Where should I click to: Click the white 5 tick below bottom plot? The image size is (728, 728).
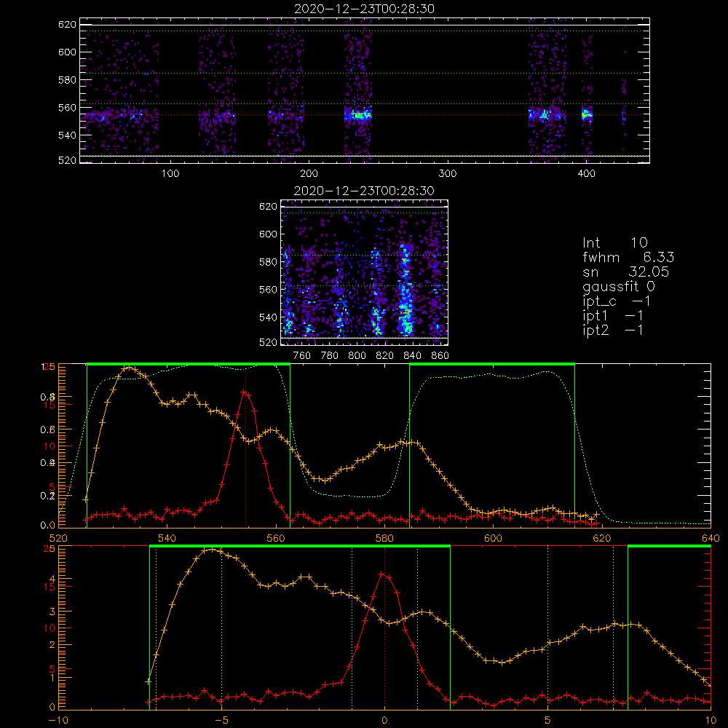(548, 721)
